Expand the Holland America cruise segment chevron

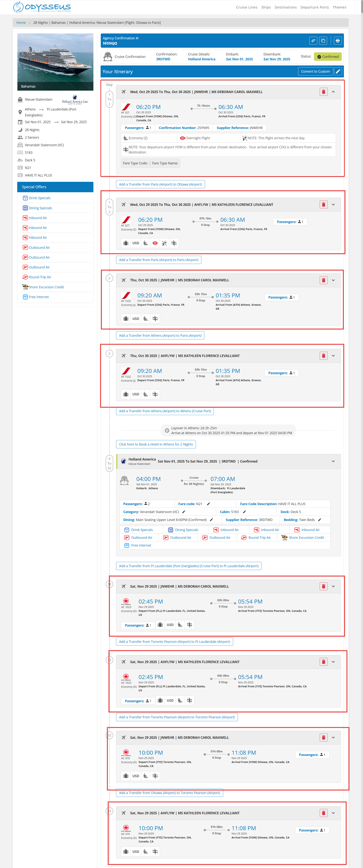[x=333, y=462]
